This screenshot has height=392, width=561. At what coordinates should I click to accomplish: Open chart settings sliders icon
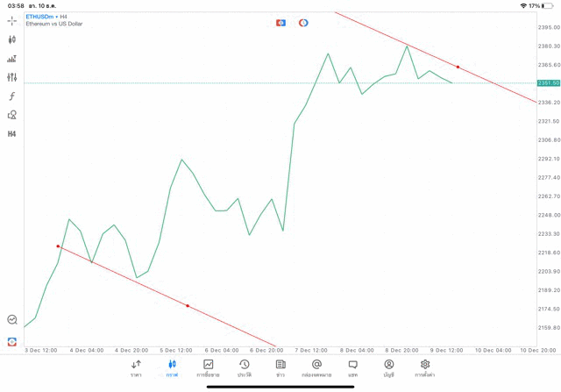[x=12, y=77]
